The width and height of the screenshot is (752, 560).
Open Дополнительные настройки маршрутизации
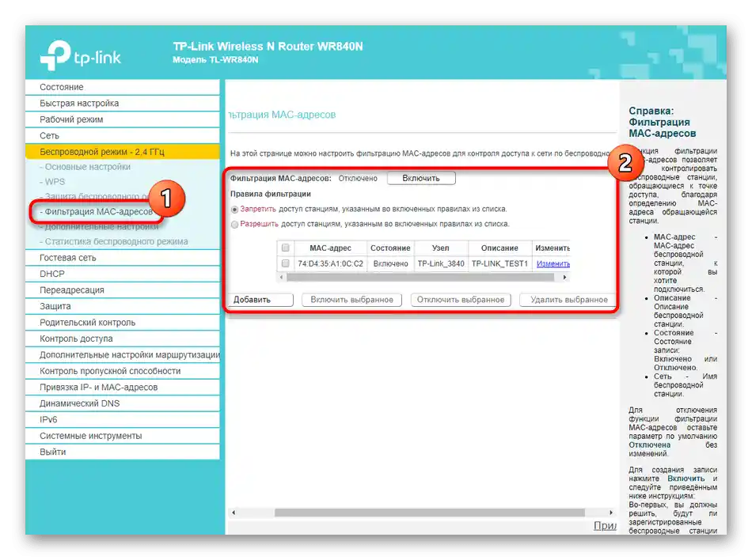[122, 355]
